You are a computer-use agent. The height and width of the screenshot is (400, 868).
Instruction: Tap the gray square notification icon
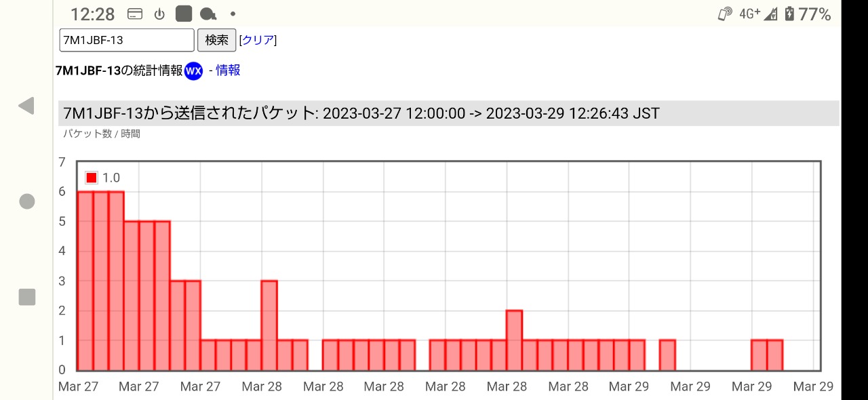coord(184,14)
